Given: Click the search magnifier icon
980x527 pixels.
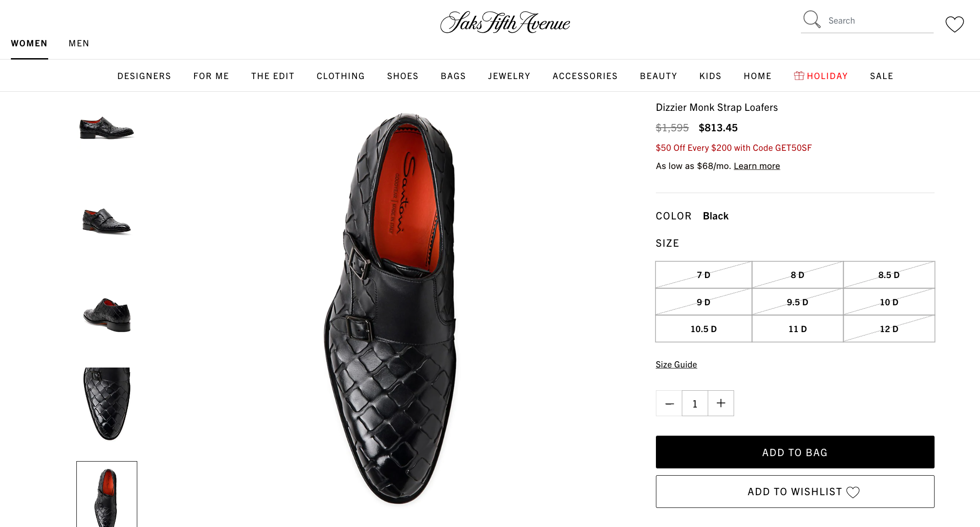Looking at the screenshot, I should 811,20.
